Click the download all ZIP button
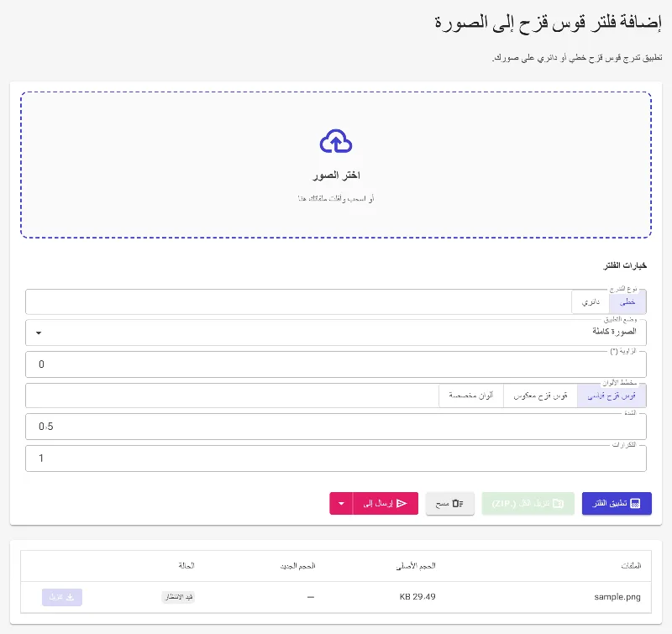 click(x=528, y=503)
